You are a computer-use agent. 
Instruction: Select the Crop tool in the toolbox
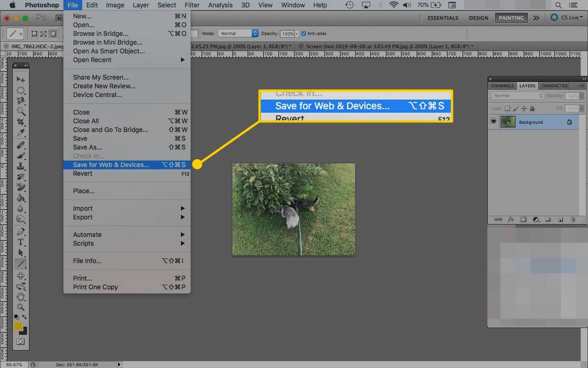point(21,122)
